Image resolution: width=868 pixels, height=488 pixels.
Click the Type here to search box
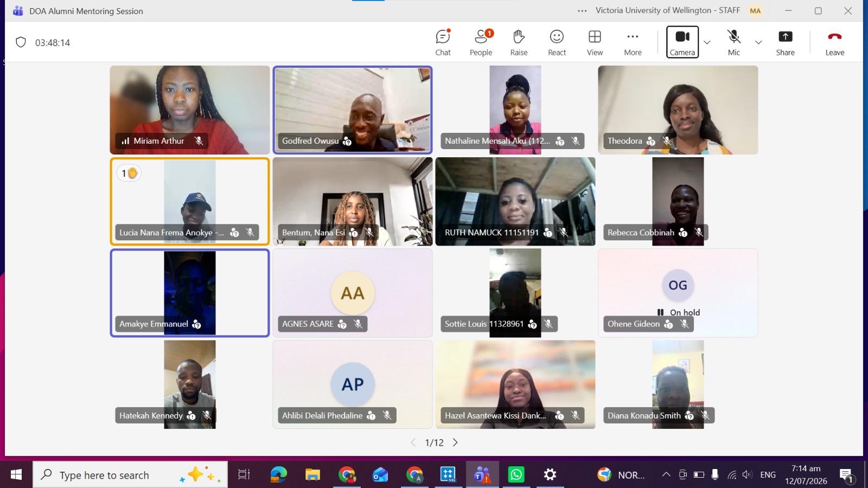tap(130, 475)
